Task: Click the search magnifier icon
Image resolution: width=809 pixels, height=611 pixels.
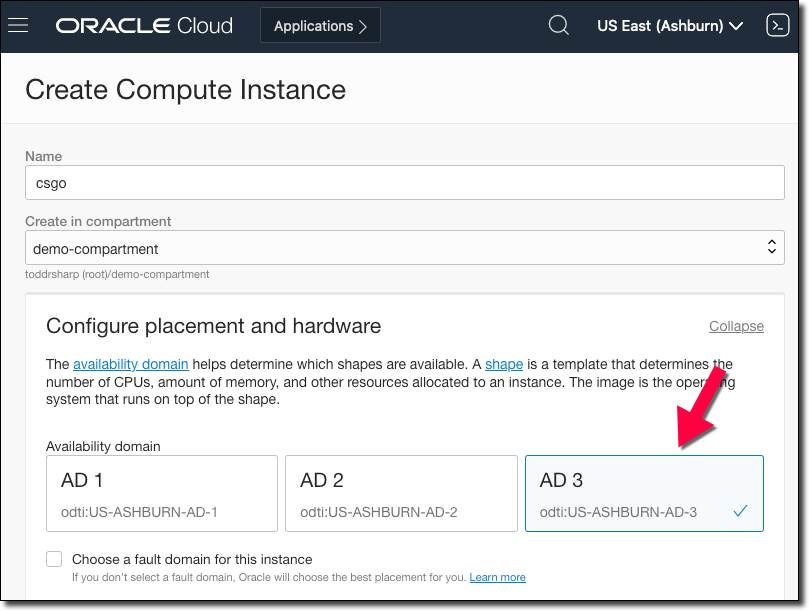Action: pos(559,26)
